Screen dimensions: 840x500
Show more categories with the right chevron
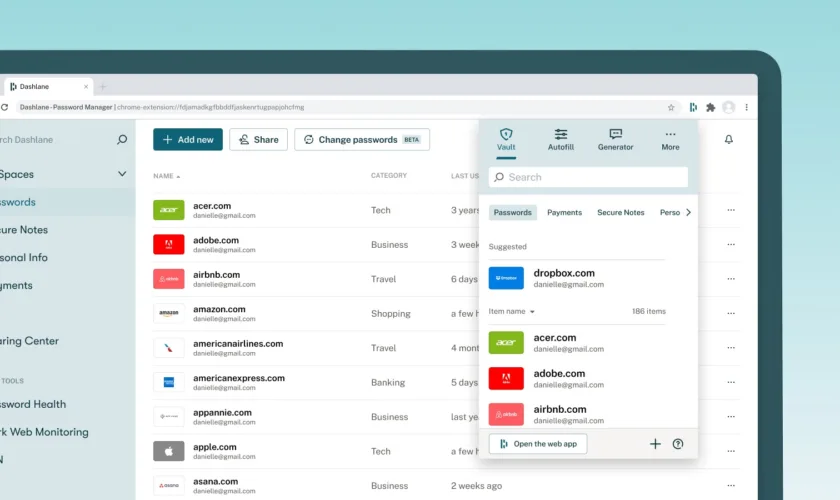(x=688, y=212)
